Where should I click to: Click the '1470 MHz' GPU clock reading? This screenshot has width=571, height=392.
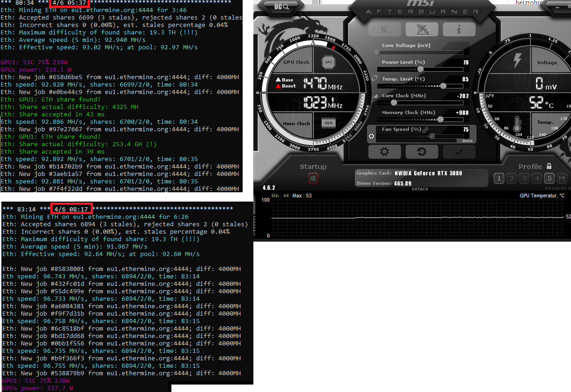coord(323,84)
